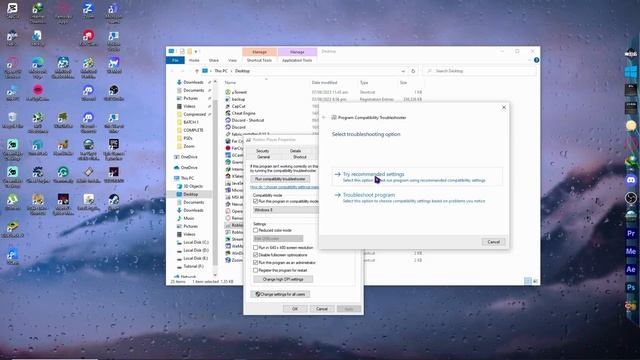Click 'Change high DPI settings' button
This screenshot has height=360, width=640.
click(x=283, y=280)
